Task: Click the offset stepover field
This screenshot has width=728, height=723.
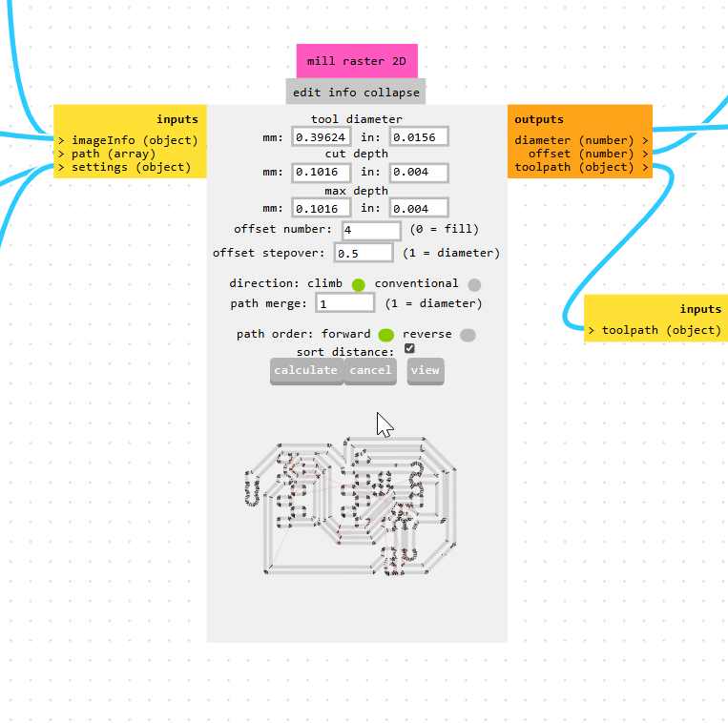Action: (364, 253)
